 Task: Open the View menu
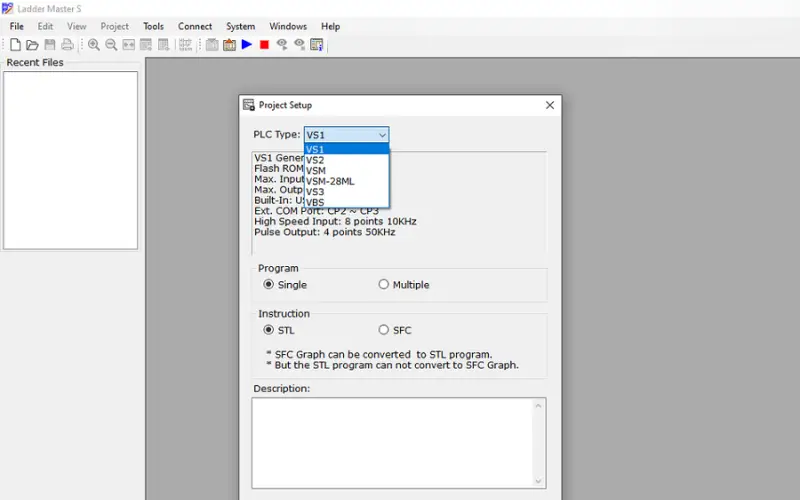77,26
